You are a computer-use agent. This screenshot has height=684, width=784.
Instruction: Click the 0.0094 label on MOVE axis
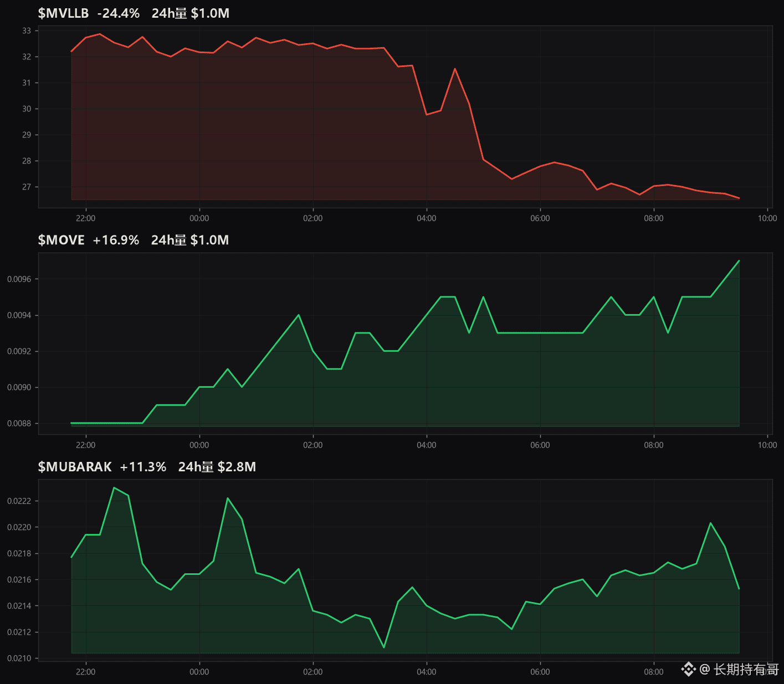(19, 315)
